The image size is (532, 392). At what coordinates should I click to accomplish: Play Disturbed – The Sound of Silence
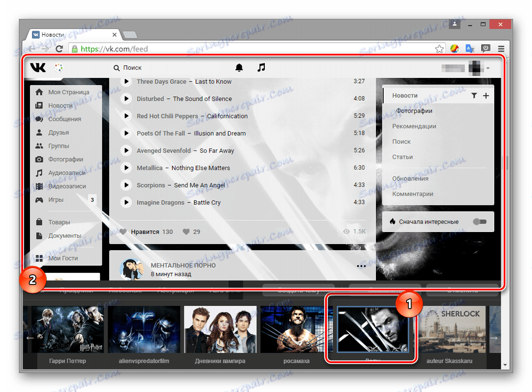(x=126, y=99)
